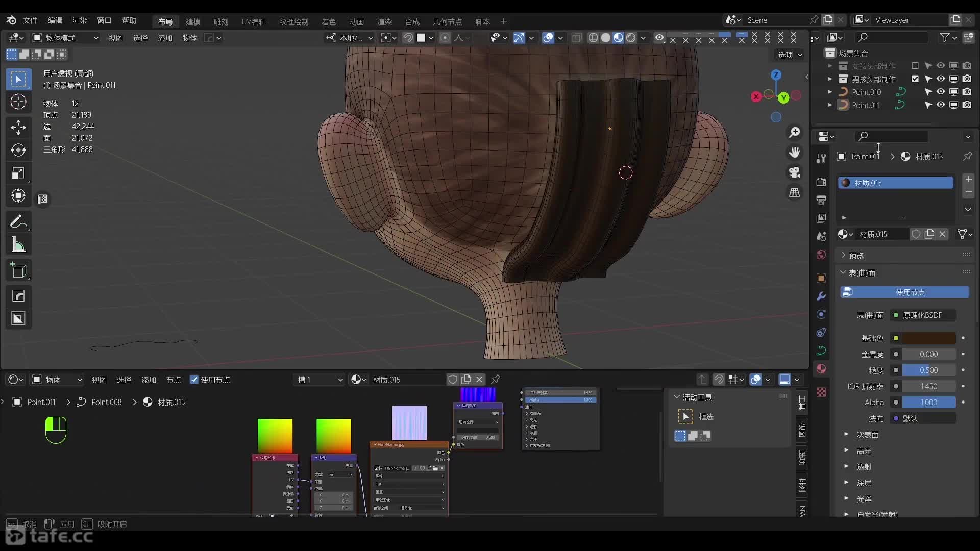Open the 添加 menu in viewport header
Image resolution: width=980 pixels, height=551 pixels.
(165, 38)
